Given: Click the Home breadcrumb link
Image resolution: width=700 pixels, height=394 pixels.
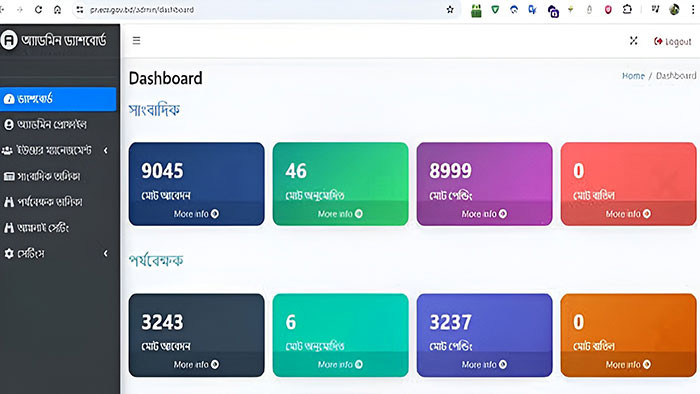Looking at the screenshot, I should click(633, 76).
